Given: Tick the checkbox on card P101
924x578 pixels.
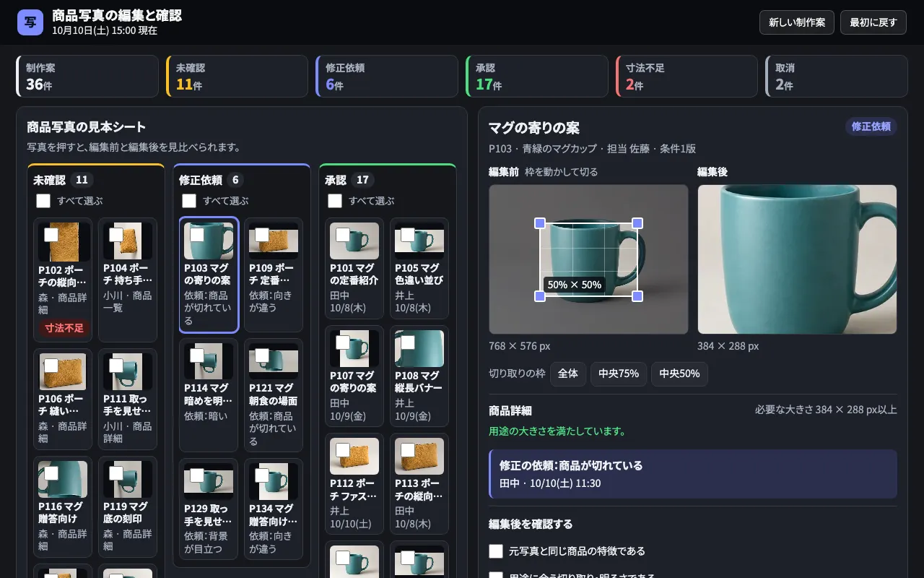Looking at the screenshot, I should point(343,235).
